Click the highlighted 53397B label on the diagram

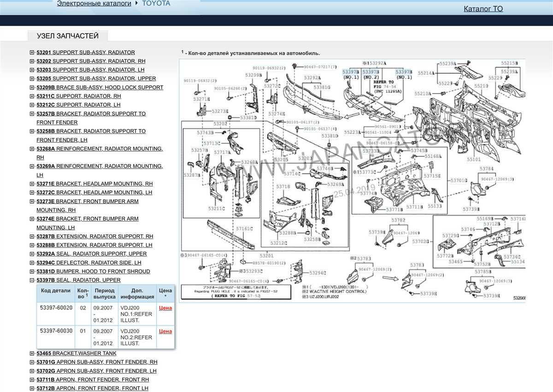[350, 72]
